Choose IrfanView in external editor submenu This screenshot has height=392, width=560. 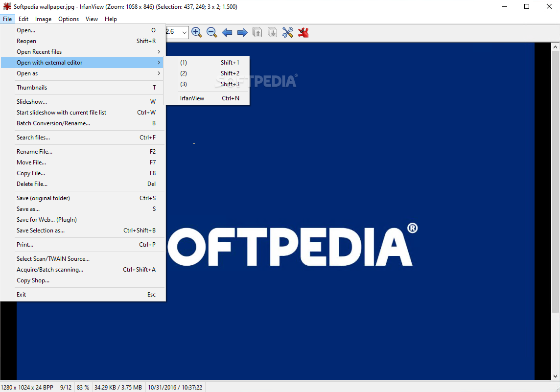[x=207, y=98]
